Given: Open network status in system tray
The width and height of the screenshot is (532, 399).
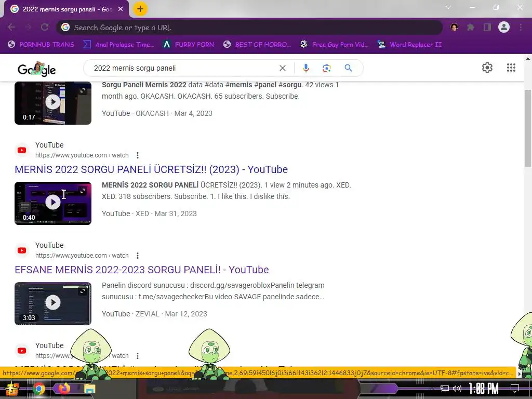Looking at the screenshot, I should pos(445,389).
